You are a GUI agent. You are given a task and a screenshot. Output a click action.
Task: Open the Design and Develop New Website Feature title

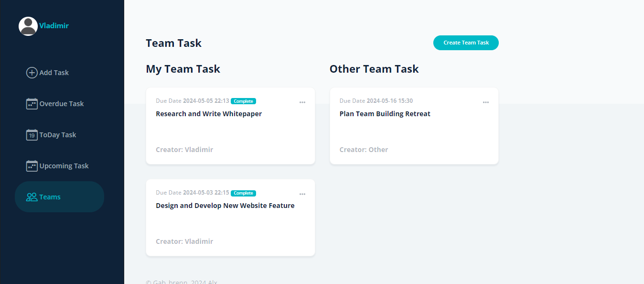225,206
